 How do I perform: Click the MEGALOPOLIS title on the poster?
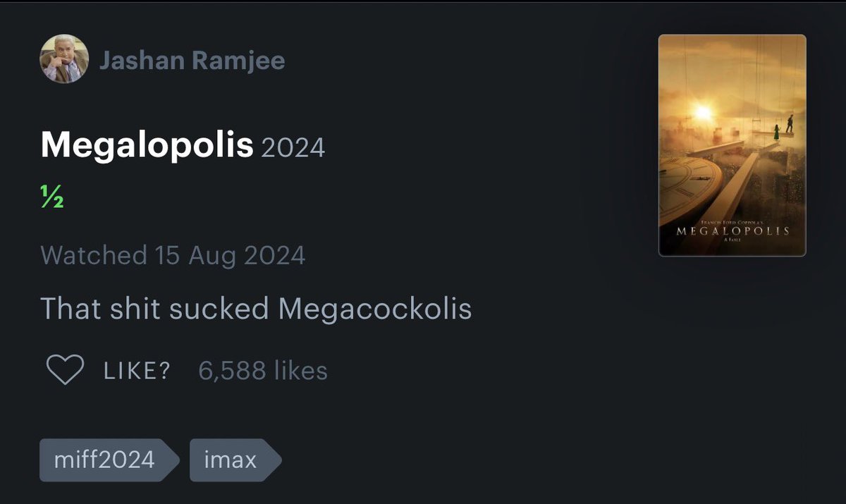[732, 231]
